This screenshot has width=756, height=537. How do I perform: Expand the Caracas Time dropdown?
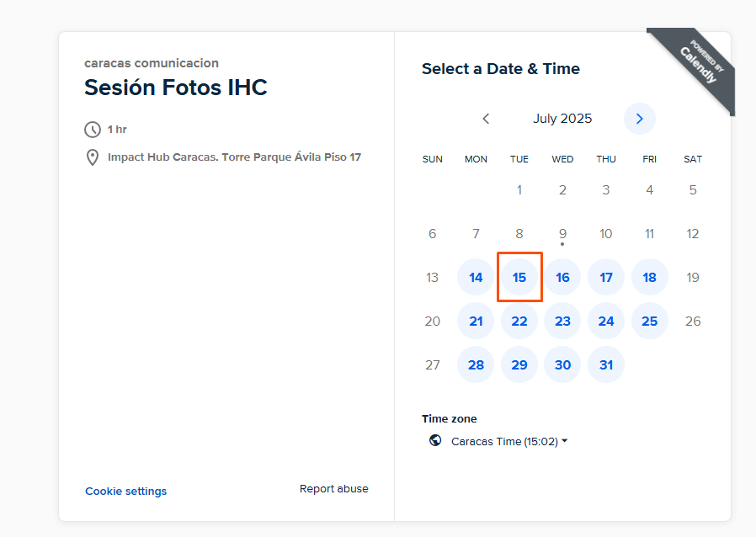pyautogui.click(x=509, y=441)
